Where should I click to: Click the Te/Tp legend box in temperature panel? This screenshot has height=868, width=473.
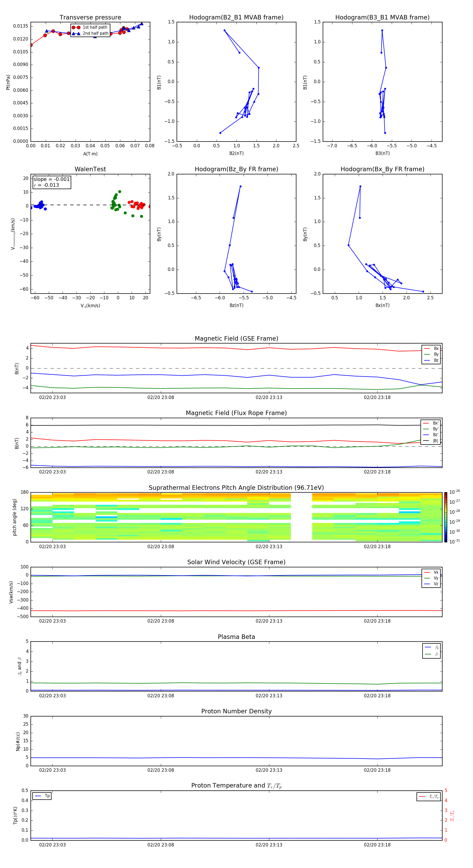(429, 796)
